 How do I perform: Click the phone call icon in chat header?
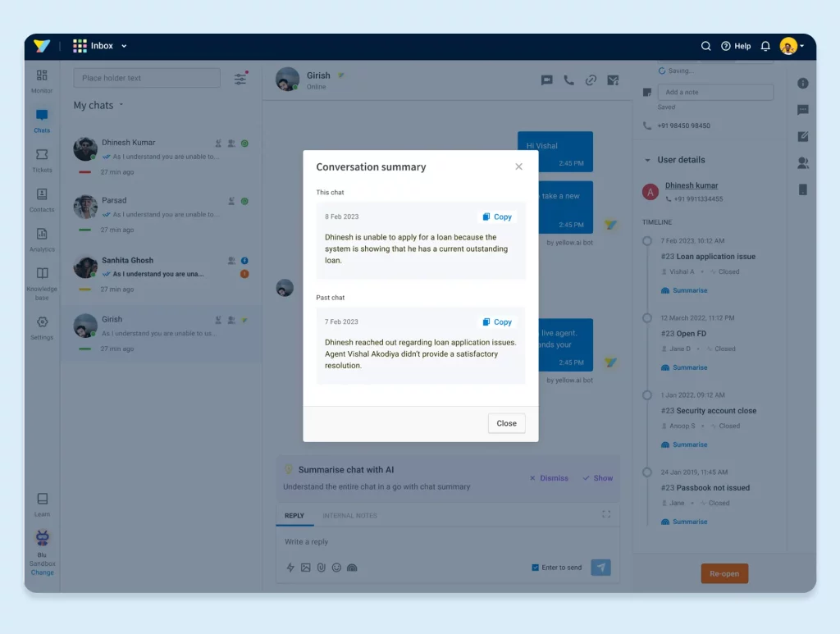click(x=569, y=80)
